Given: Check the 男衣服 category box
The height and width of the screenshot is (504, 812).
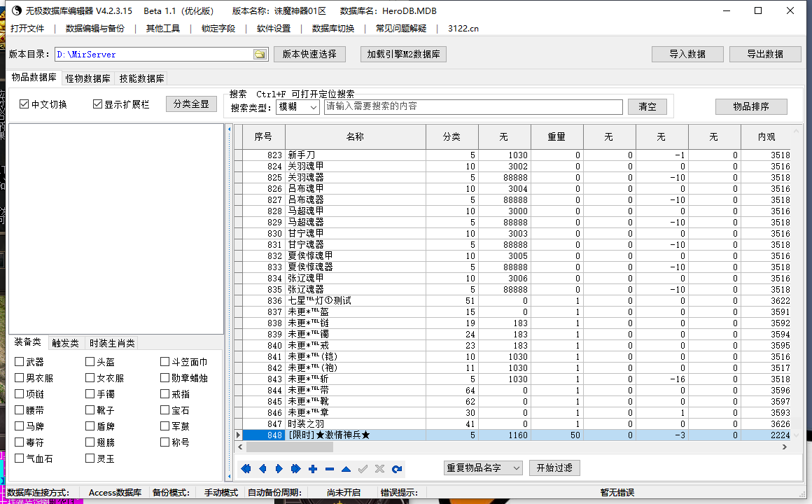Looking at the screenshot, I should pos(19,377).
